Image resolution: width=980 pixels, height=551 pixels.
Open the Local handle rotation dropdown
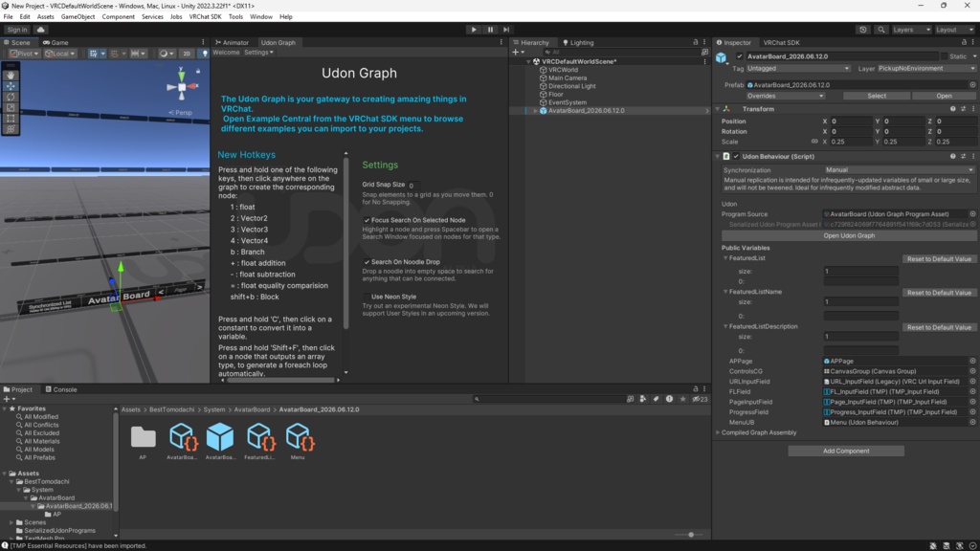(60, 54)
